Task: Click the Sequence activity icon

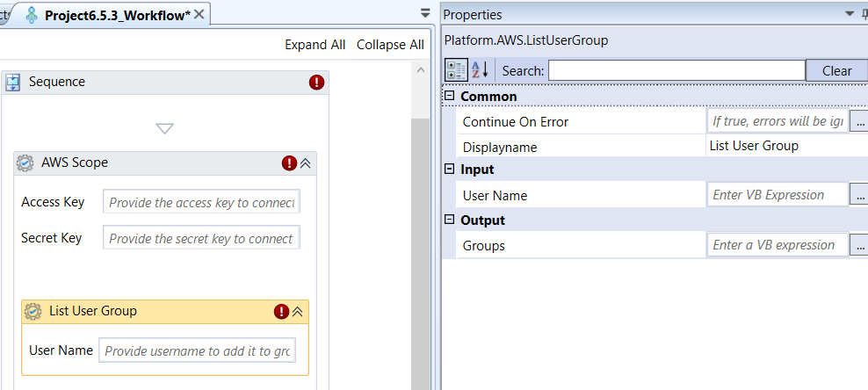Action: pos(13,83)
